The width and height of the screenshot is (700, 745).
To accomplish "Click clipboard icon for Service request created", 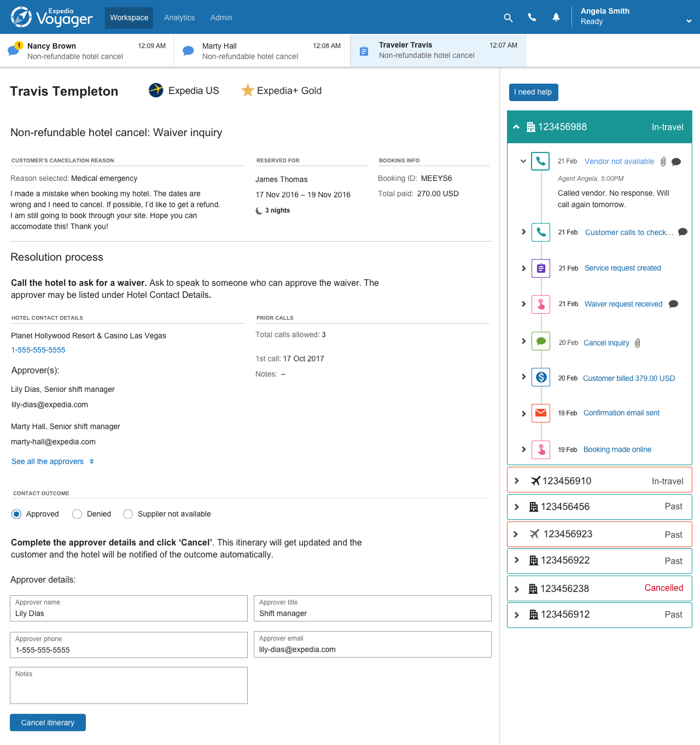I will 541,268.
